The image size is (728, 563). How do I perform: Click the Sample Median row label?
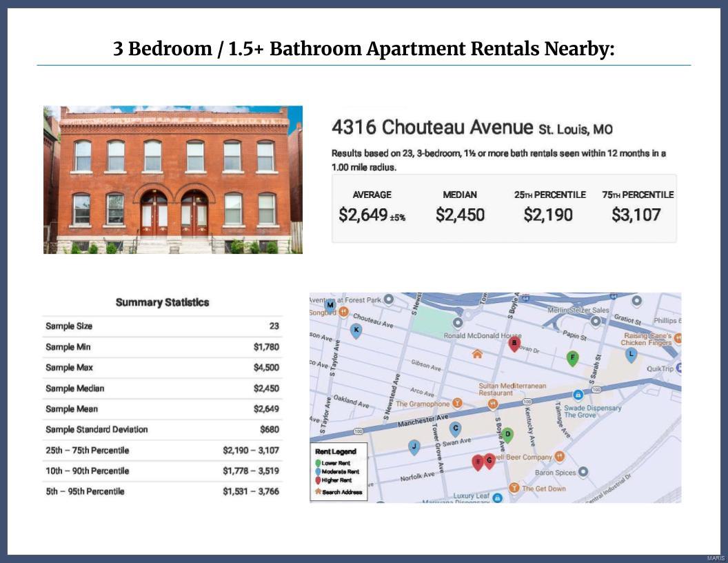(x=74, y=388)
